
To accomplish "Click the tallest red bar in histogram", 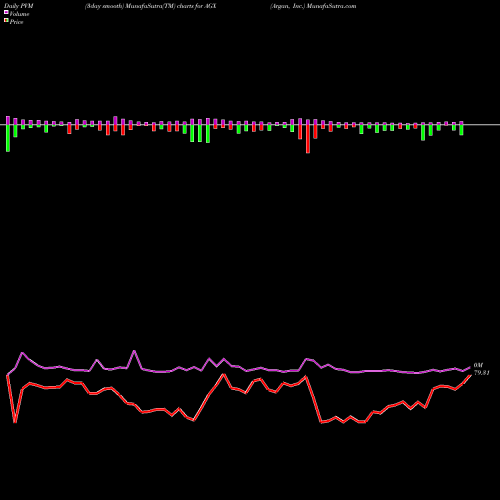I will (x=308, y=139).
